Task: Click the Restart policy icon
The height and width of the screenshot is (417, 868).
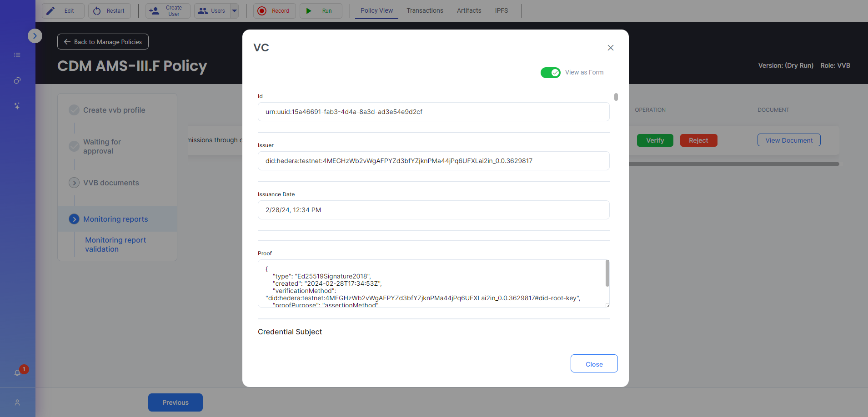Action: (97, 11)
